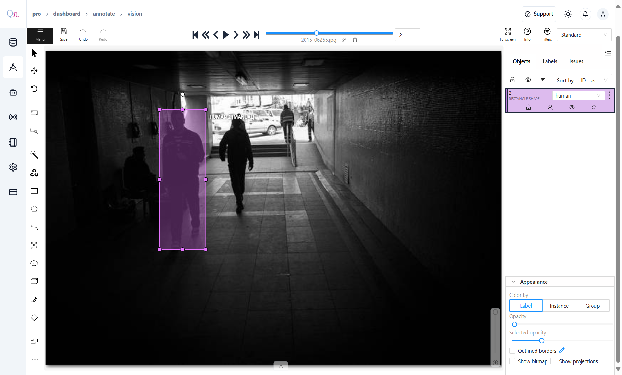The image size is (622, 375).
Task: Click the Undo icon
Action: tap(83, 35)
